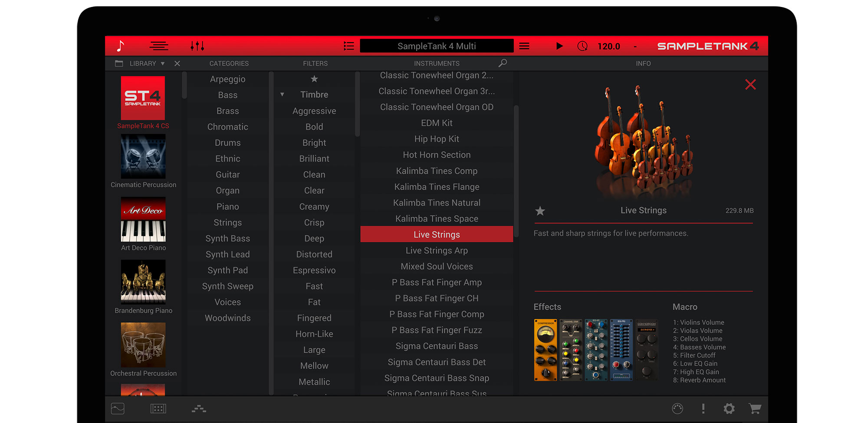The height and width of the screenshot is (423, 868).
Task: Open the mixer sliders view icon
Action: coord(197,46)
